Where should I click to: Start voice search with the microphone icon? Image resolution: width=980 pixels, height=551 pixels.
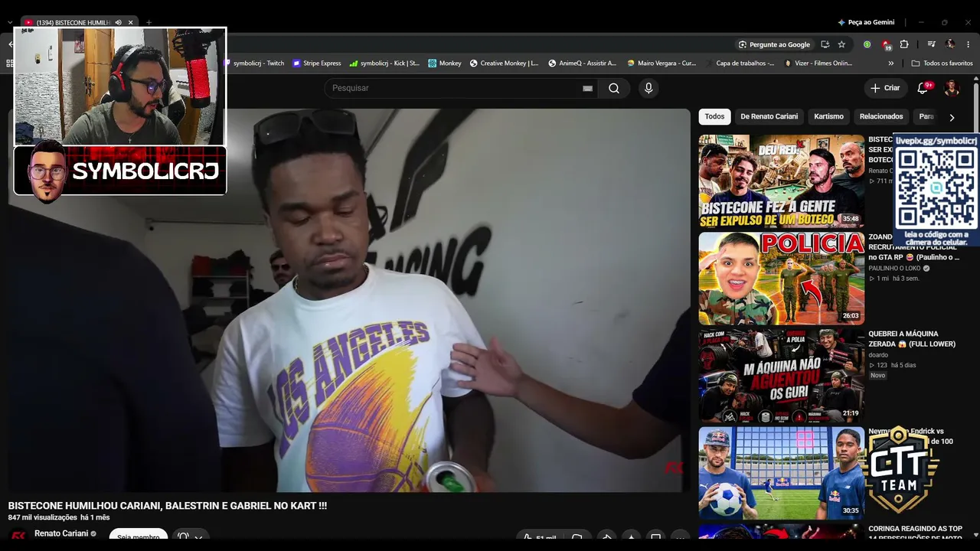(x=648, y=88)
